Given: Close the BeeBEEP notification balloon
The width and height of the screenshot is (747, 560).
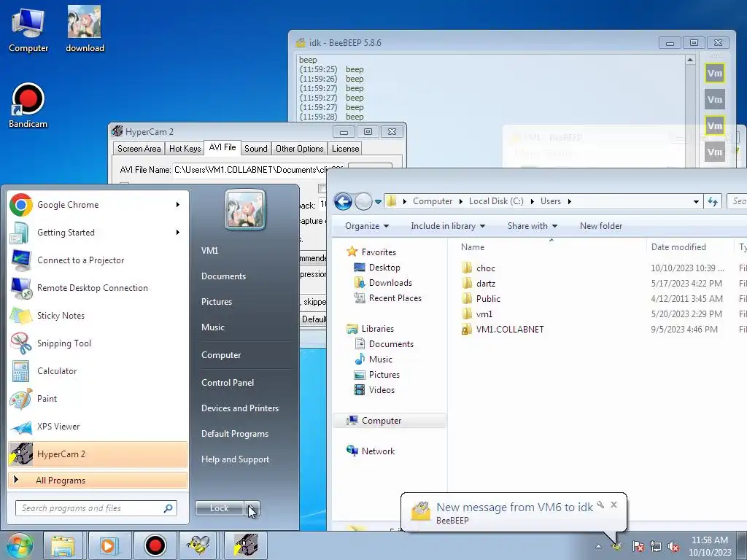Looking at the screenshot, I should (614, 505).
